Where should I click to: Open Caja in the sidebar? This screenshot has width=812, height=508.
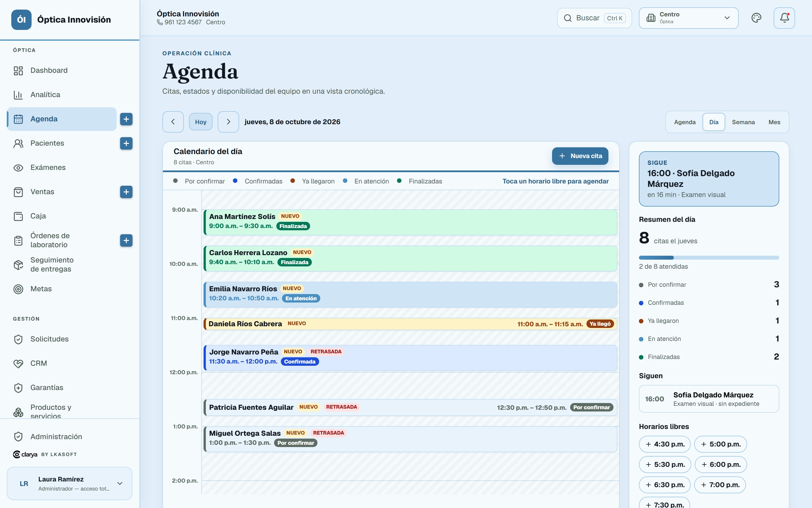62,216
